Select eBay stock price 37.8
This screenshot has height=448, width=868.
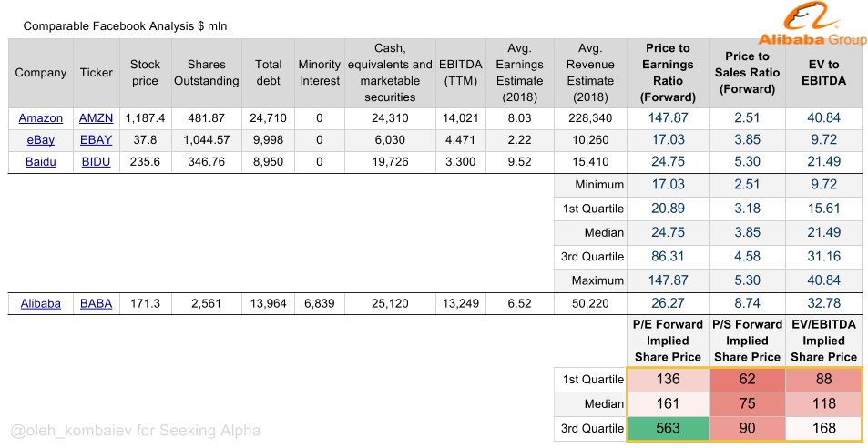point(145,140)
